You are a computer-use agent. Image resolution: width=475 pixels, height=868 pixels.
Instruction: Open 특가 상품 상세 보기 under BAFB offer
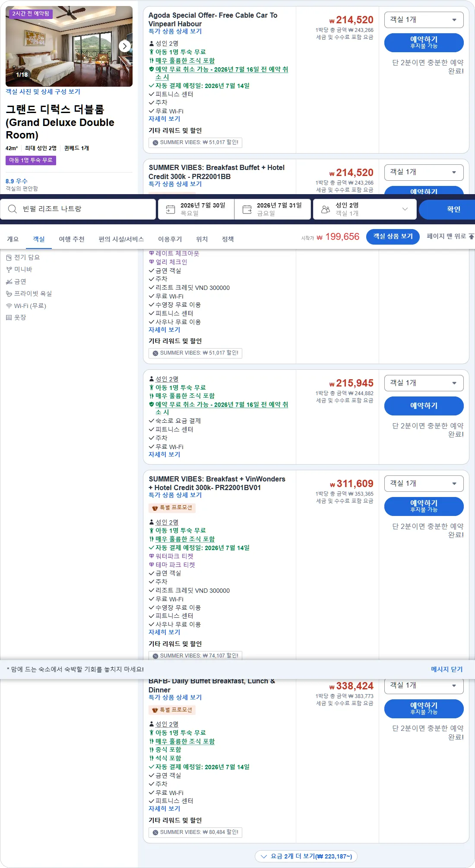[x=175, y=697]
